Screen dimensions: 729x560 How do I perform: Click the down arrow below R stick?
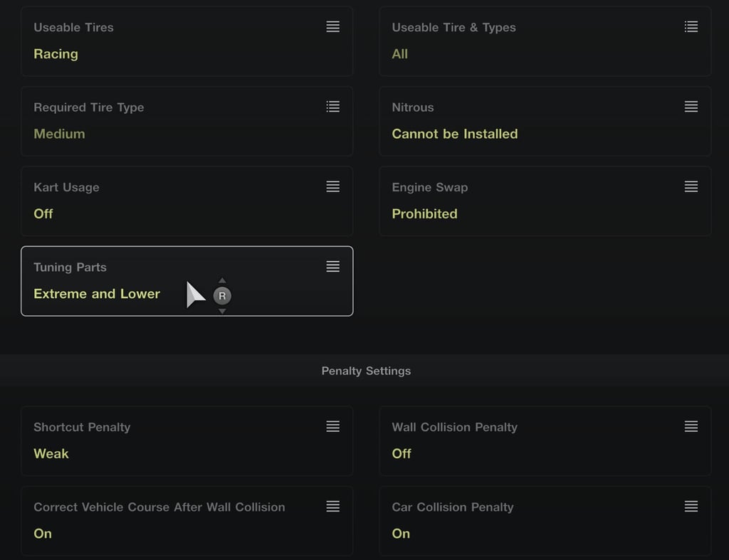pos(222,311)
